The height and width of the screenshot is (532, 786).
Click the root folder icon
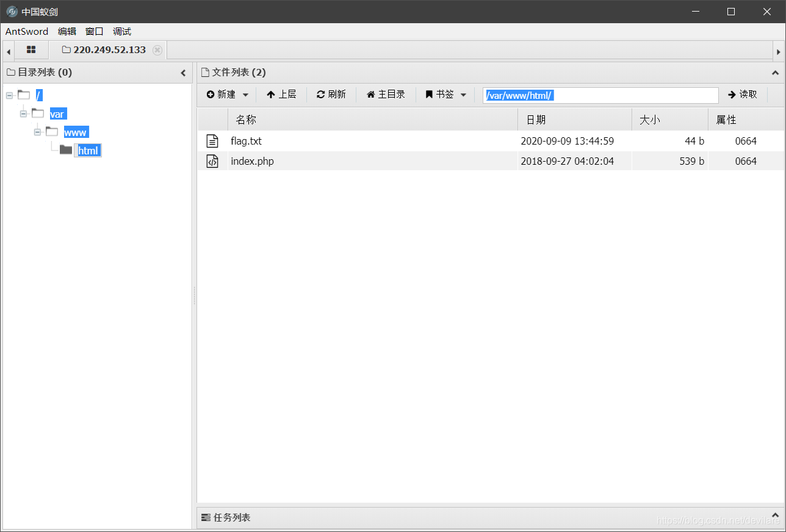click(24, 95)
